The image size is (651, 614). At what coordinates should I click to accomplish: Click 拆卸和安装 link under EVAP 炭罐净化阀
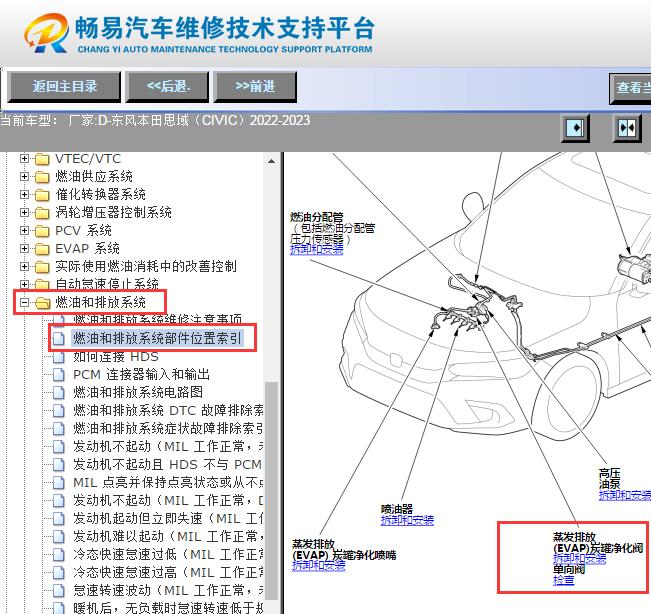click(x=580, y=558)
